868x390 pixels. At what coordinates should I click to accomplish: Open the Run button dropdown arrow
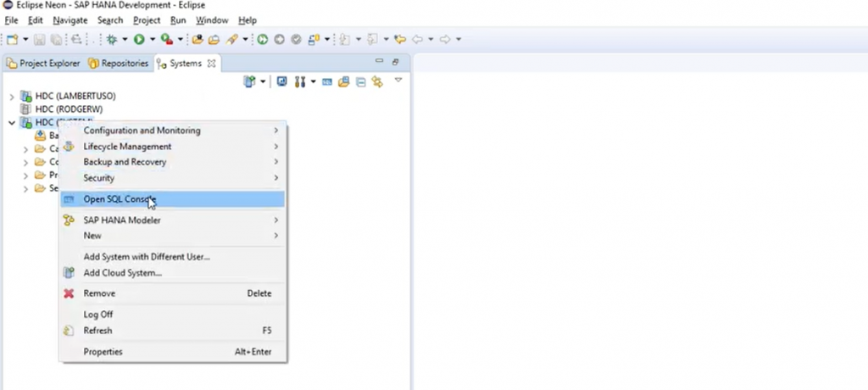pos(153,39)
